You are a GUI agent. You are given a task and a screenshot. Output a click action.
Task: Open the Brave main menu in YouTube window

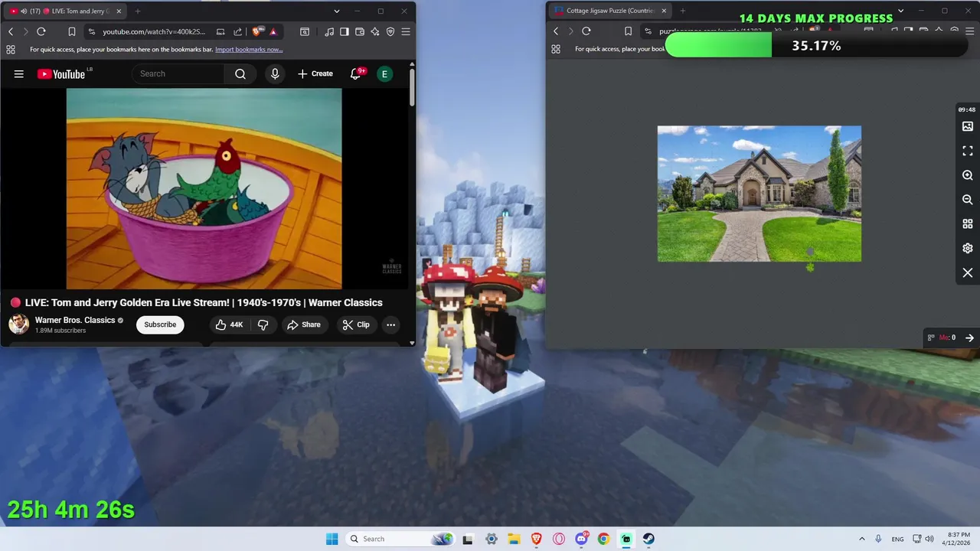(406, 31)
